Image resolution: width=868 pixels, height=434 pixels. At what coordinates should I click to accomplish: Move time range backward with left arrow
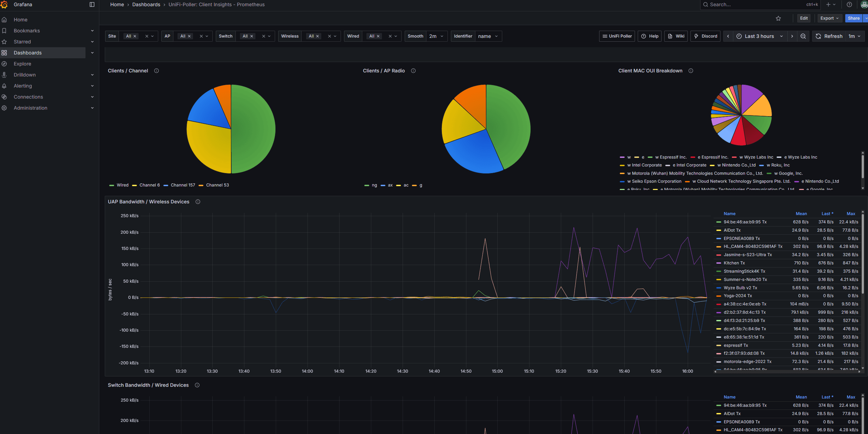(728, 36)
